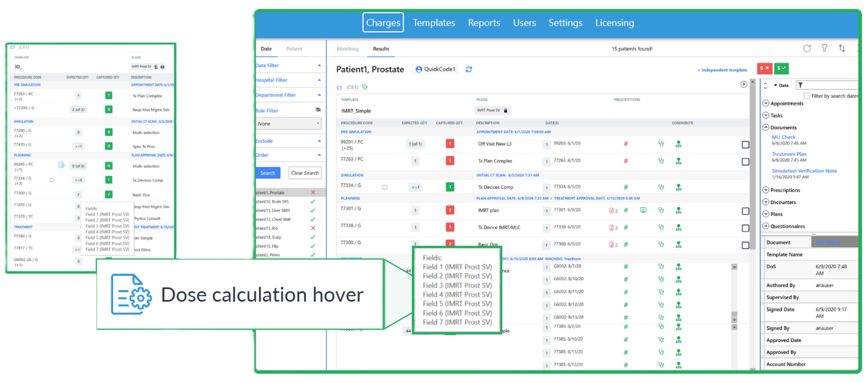Screen dimensions: 868x383
Task: Switch to the Matching tab
Action: (348, 49)
